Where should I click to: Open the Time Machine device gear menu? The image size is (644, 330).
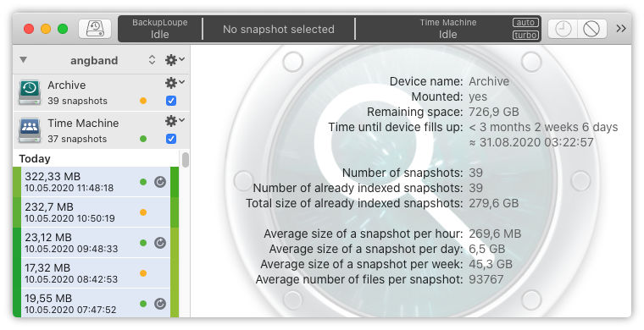click(175, 121)
